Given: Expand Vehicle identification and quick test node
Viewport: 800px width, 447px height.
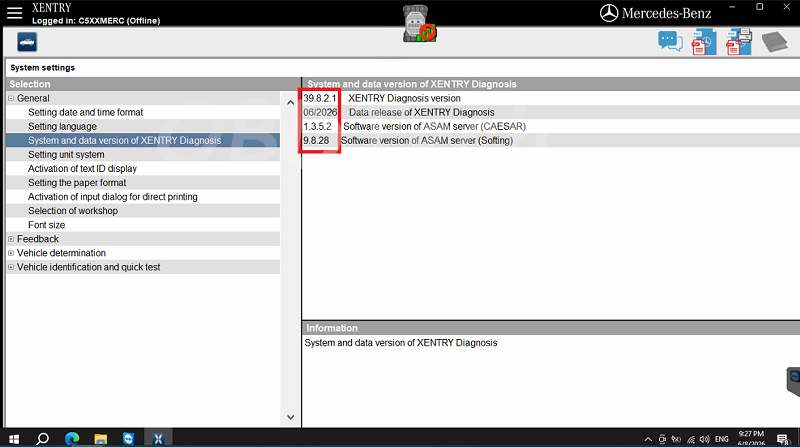Looking at the screenshot, I should click(x=11, y=267).
